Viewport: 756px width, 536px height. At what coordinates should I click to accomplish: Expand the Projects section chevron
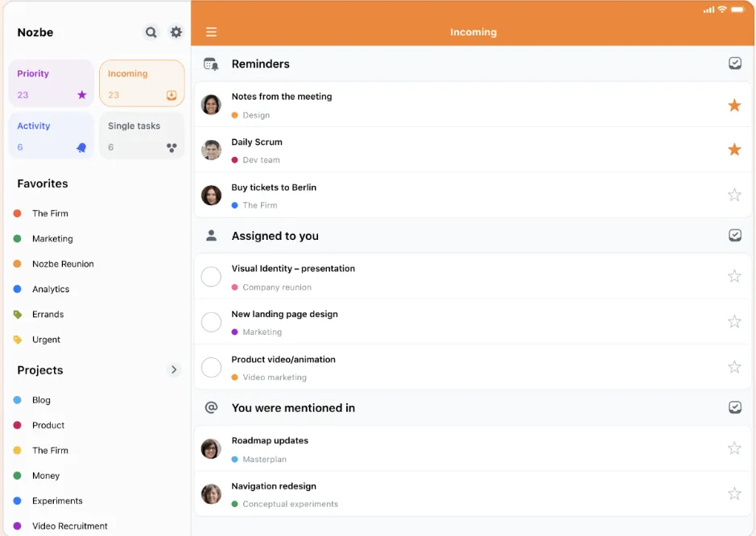[x=174, y=369]
